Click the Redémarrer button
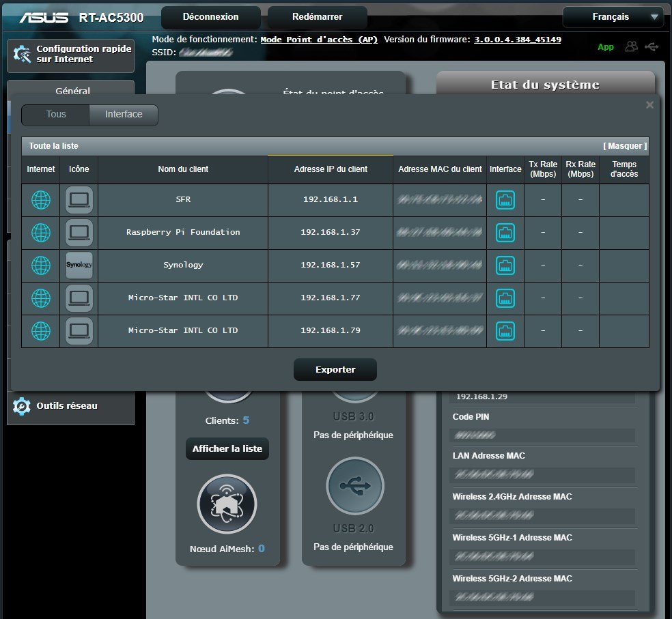Viewport: 672px width, 619px height. click(x=317, y=17)
